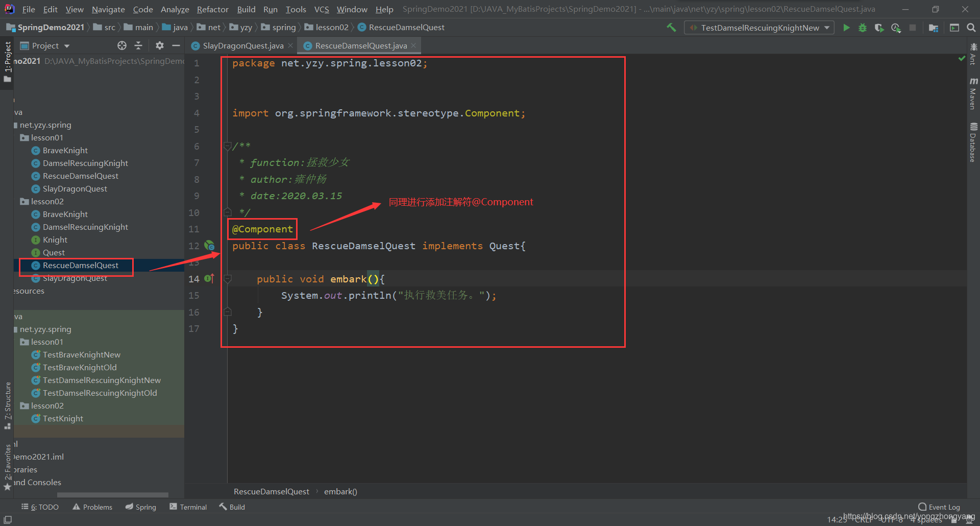Click the fold end marker at line 10

click(228, 212)
